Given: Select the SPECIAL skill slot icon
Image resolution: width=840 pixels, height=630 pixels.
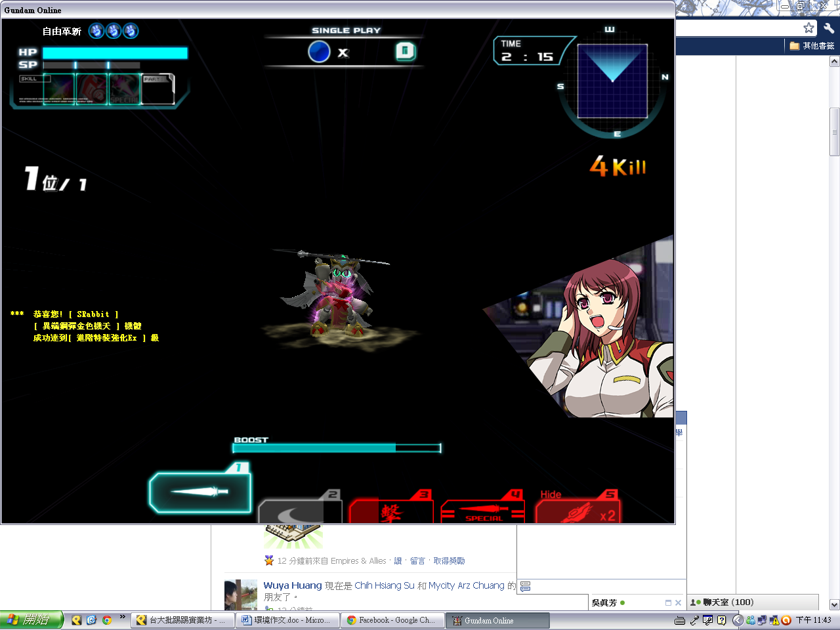Looking at the screenshot, I should (124, 89).
